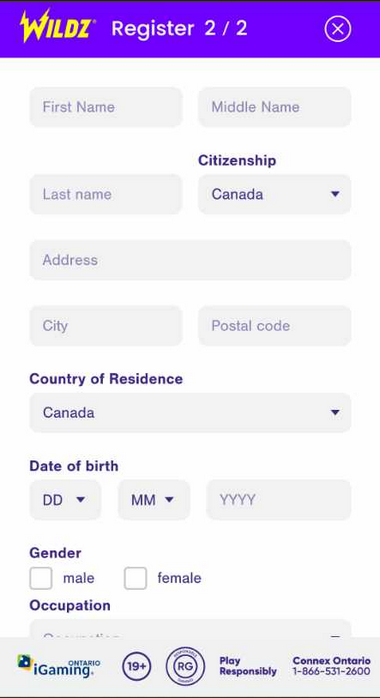Open the Play Responsibly link

[x=248, y=666]
